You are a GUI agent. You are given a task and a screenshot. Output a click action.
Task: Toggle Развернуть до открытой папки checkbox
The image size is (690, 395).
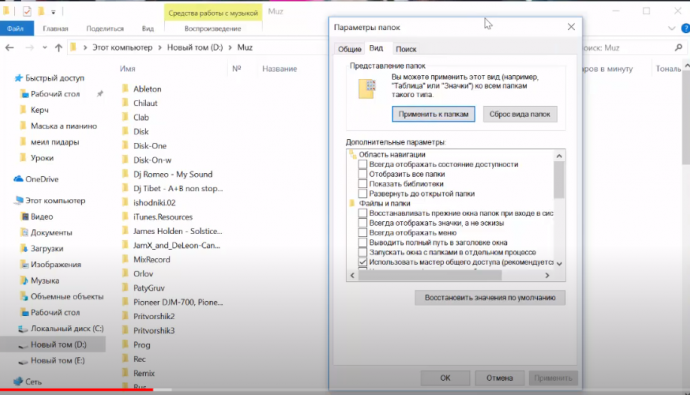362,193
